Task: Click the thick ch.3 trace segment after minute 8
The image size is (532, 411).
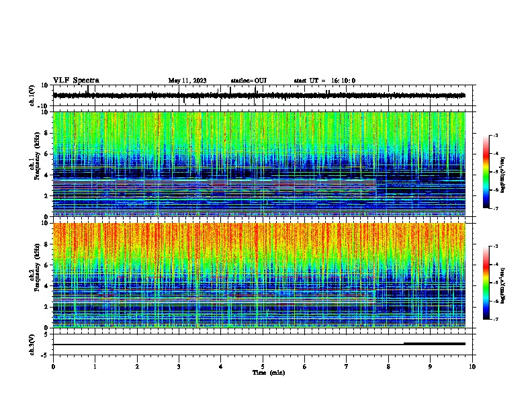Action: coord(435,344)
